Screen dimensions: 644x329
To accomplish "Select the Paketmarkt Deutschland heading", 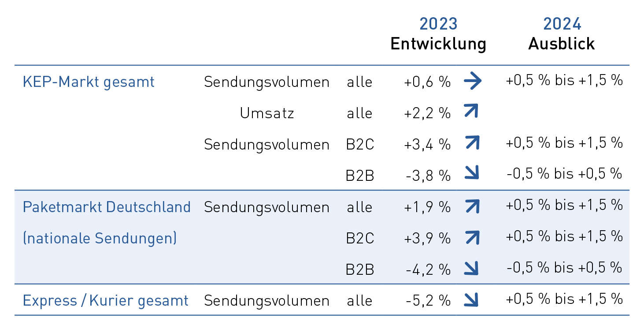I will click(x=107, y=207).
